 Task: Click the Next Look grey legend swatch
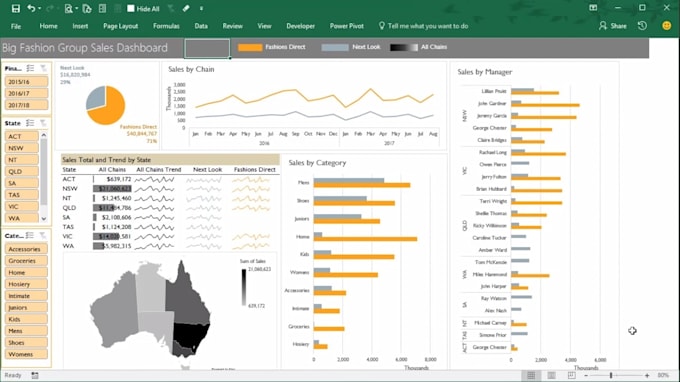335,47
